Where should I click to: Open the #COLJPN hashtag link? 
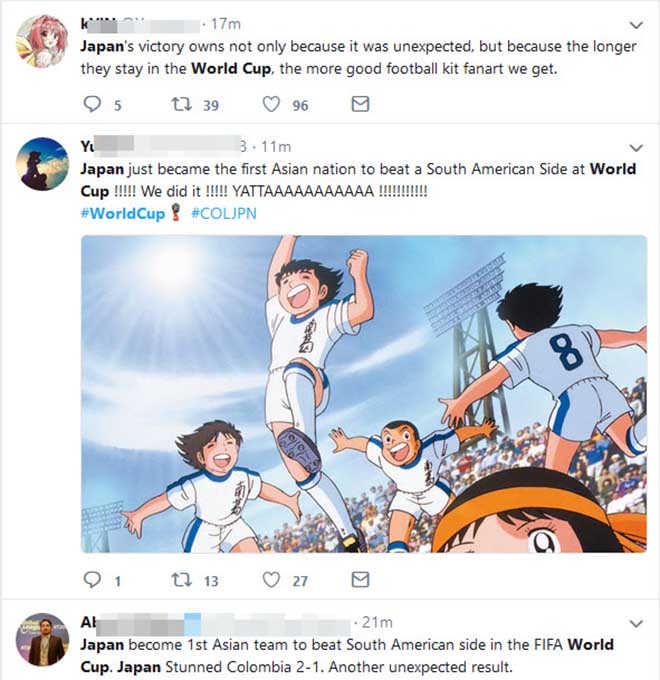click(x=224, y=213)
